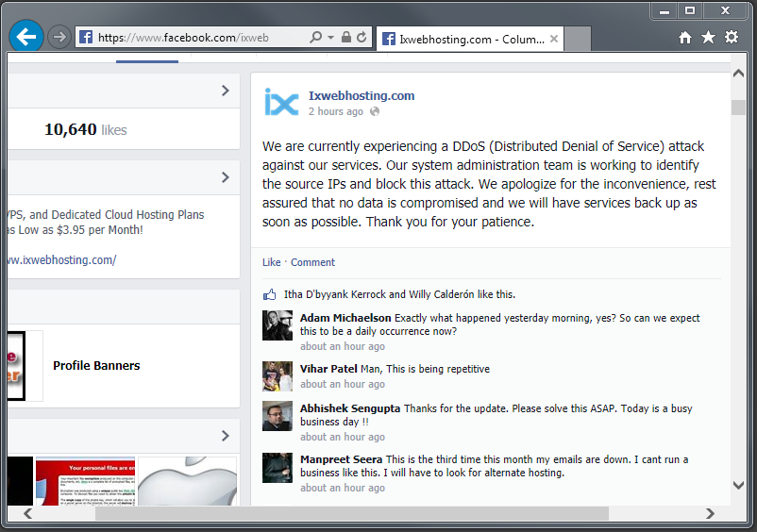Open Abhishek Sengupta's avatar

[x=278, y=416]
